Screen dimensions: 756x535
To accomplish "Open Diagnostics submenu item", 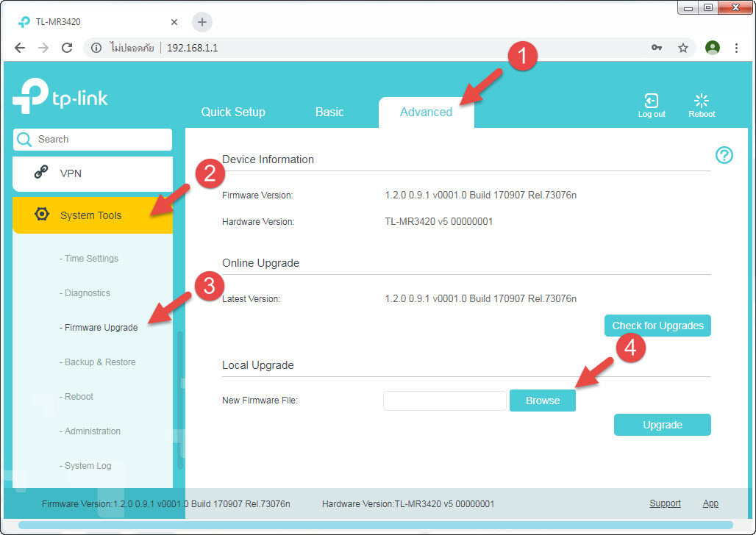I will pyautogui.click(x=85, y=293).
